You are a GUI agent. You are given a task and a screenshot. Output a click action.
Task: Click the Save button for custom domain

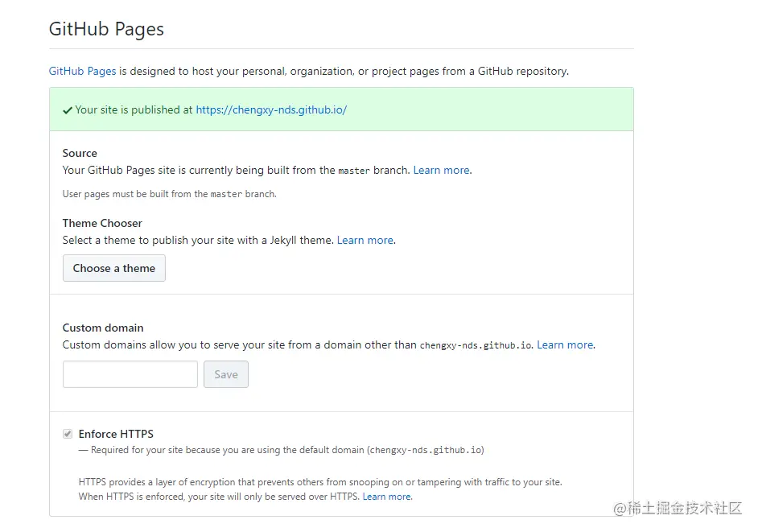tap(226, 374)
